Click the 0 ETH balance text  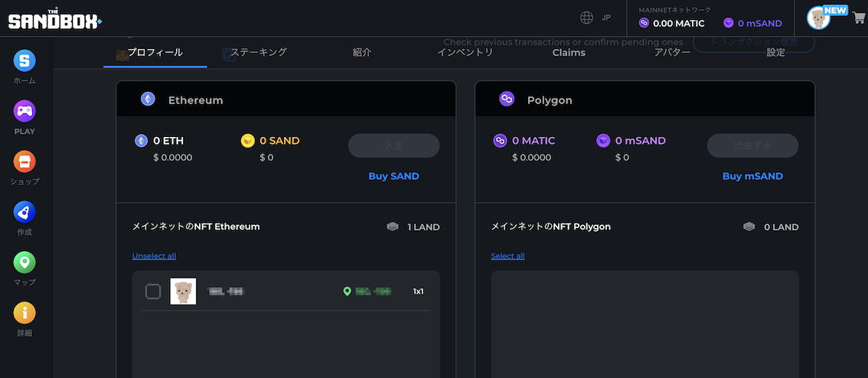tap(168, 141)
